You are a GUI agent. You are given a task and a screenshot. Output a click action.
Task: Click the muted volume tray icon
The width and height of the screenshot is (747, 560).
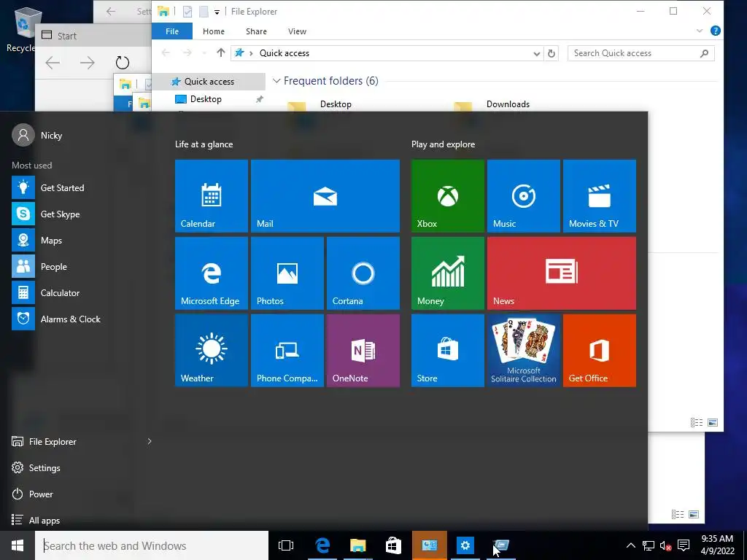click(665, 545)
